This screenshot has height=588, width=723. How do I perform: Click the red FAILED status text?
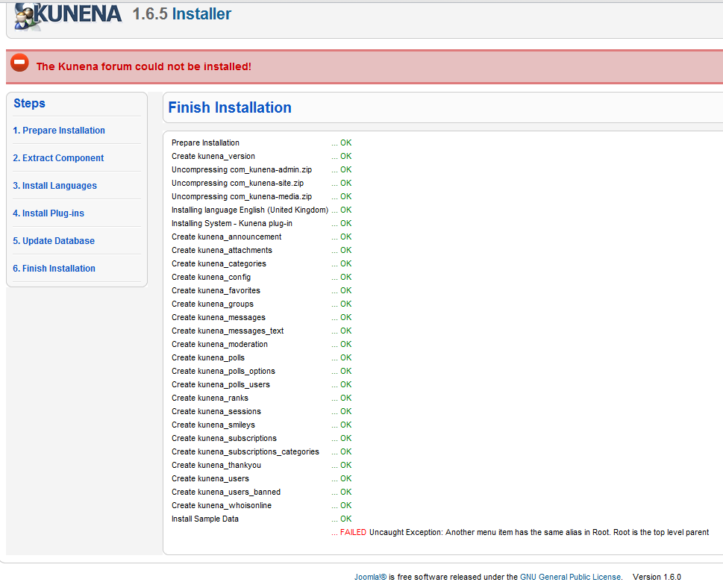point(353,532)
